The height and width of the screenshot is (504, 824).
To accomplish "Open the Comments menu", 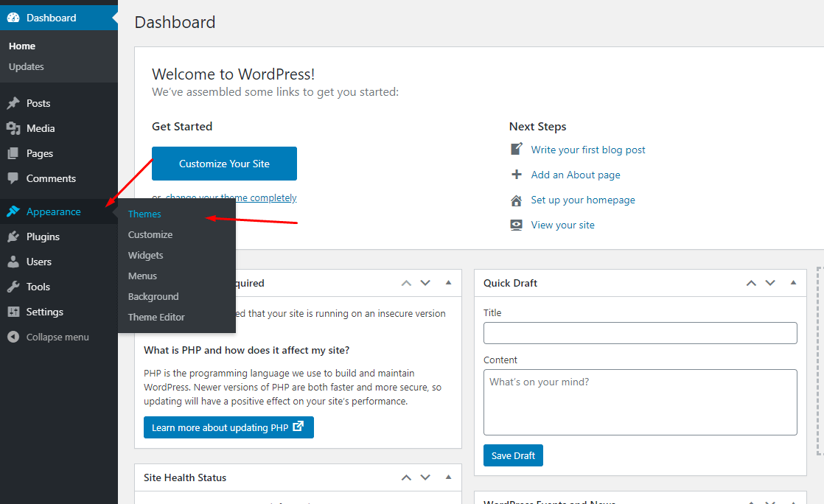I will coord(51,178).
